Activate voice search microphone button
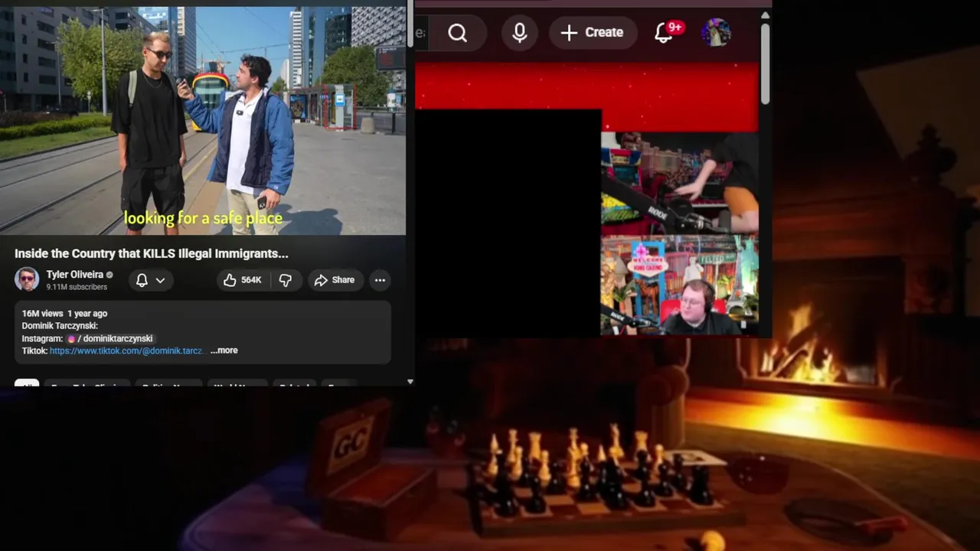The height and width of the screenshot is (551, 980). tap(520, 33)
